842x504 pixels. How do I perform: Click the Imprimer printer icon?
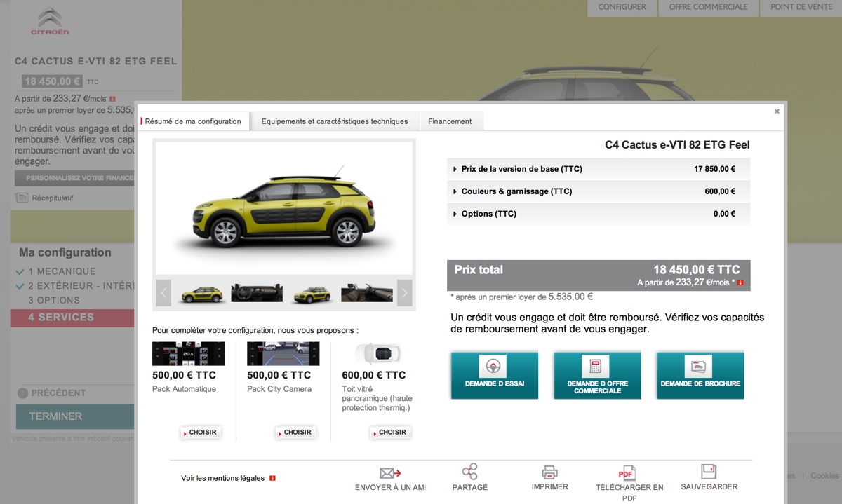point(549,472)
